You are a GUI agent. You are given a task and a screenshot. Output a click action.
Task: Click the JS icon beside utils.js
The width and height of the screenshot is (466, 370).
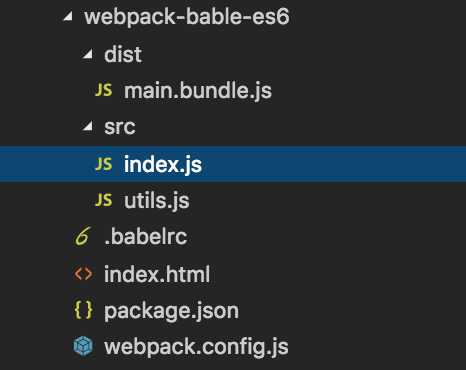tap(104, 200)
